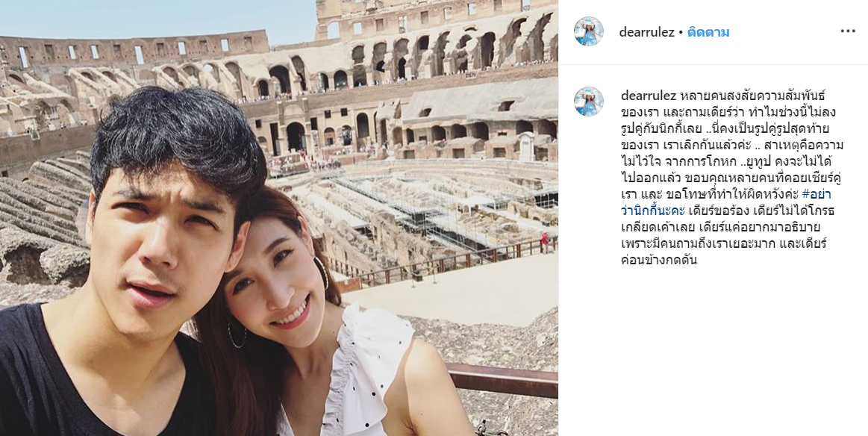The height and width of the screenshot is (436, 868).
Task: Click the last caption line ค่อนข้างกดดัน
Action: [659, 261]
